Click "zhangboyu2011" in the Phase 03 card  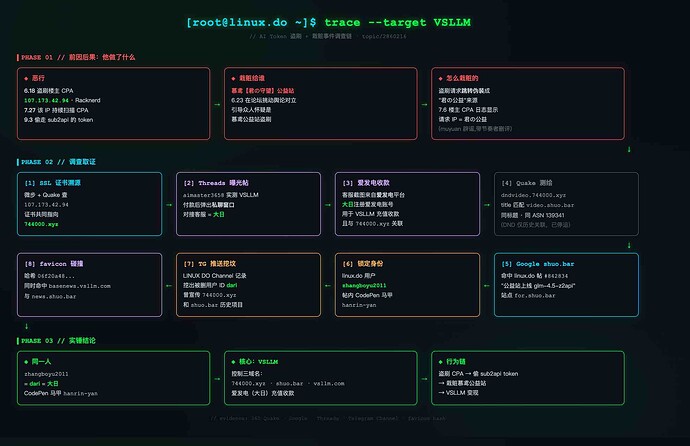[46, 374]
